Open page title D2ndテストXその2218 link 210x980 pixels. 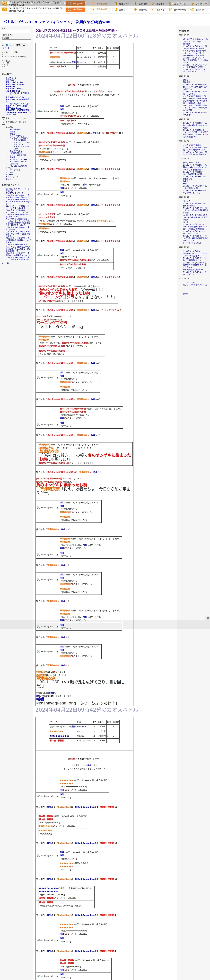point(77,30)
